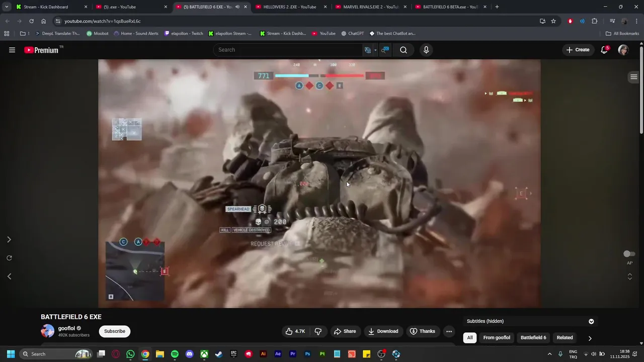Like the video with 4.7K likes

[295, 331]
